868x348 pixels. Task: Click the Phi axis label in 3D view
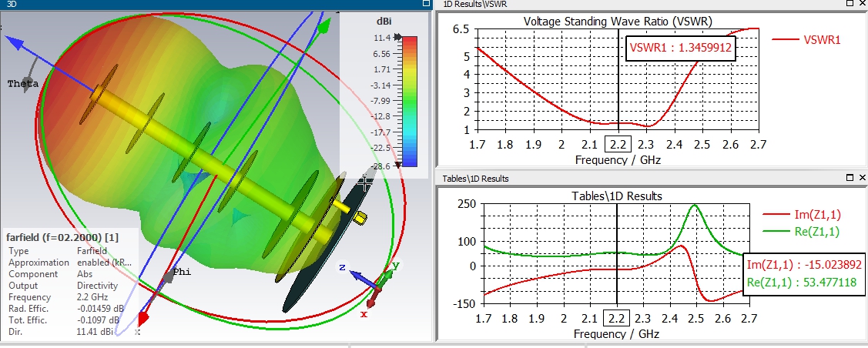[182, 273]
